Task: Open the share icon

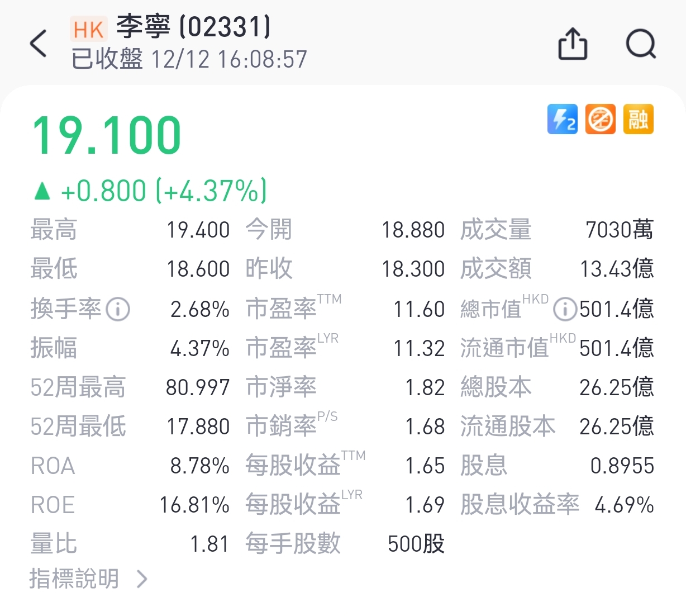Action: tap(573, 44)
